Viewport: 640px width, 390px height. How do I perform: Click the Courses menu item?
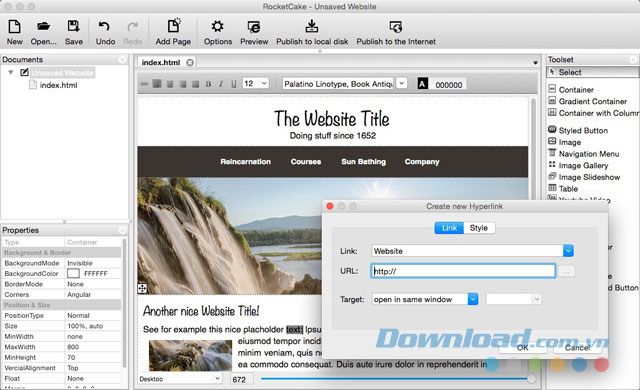(x=306, y=162)
